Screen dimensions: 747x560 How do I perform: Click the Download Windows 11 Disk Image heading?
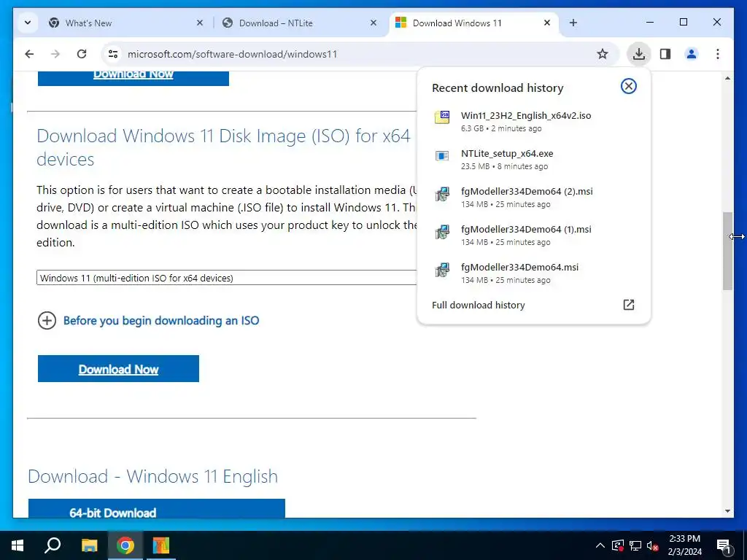(223, 147)
